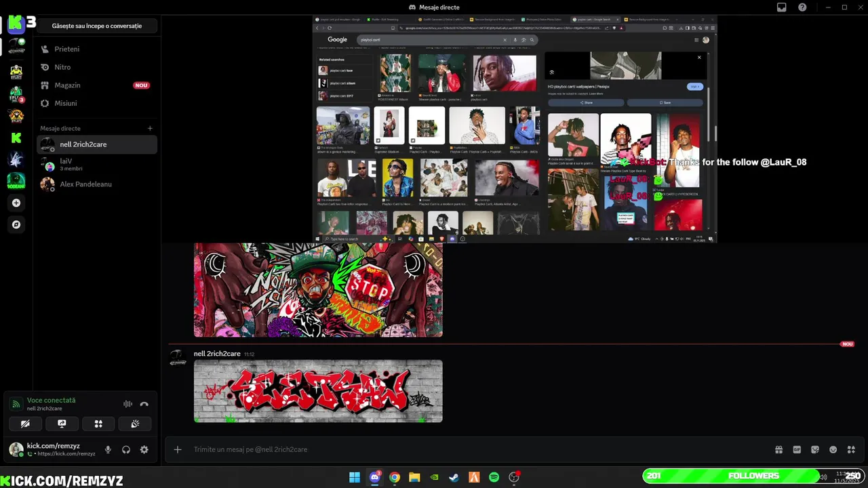Click the Voce conectată status text

52,401
